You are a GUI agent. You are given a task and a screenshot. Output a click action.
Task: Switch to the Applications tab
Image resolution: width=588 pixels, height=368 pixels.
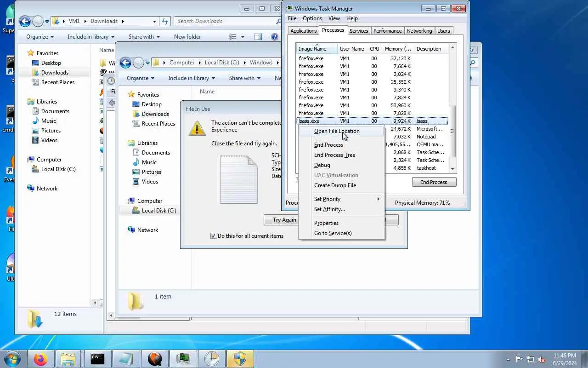(x=304, y=31)
